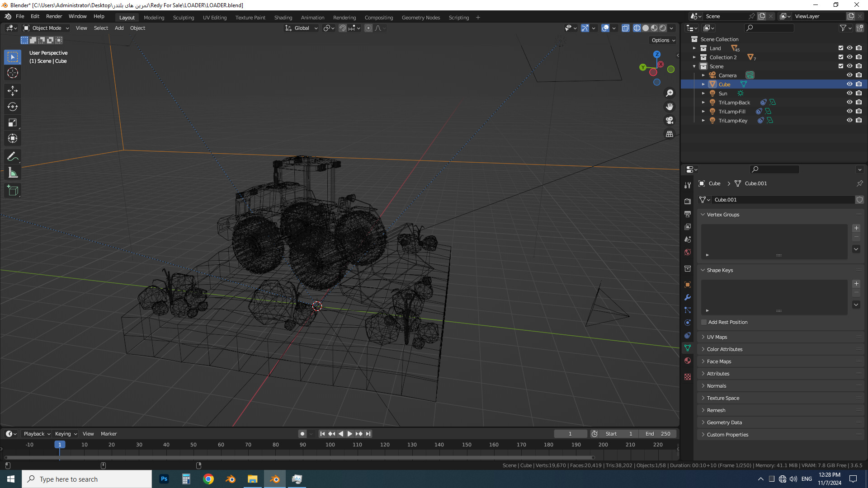Play the animation forward
This screenshot has width=868, height=488.
[x=349, y=434]
